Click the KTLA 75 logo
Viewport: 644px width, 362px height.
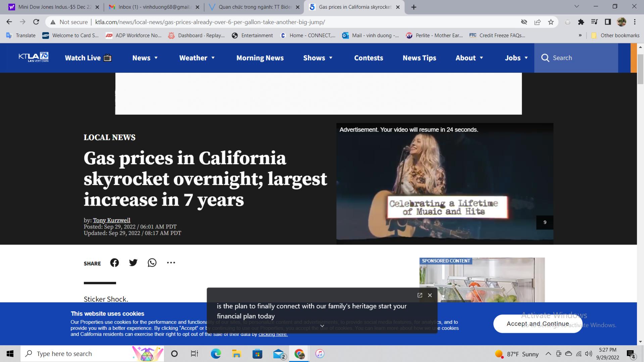point(34,57)
